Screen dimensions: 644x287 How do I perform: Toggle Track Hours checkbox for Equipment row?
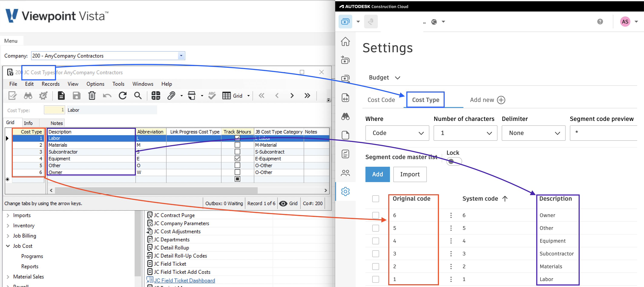pyautogui.click(x=237, y=159)
